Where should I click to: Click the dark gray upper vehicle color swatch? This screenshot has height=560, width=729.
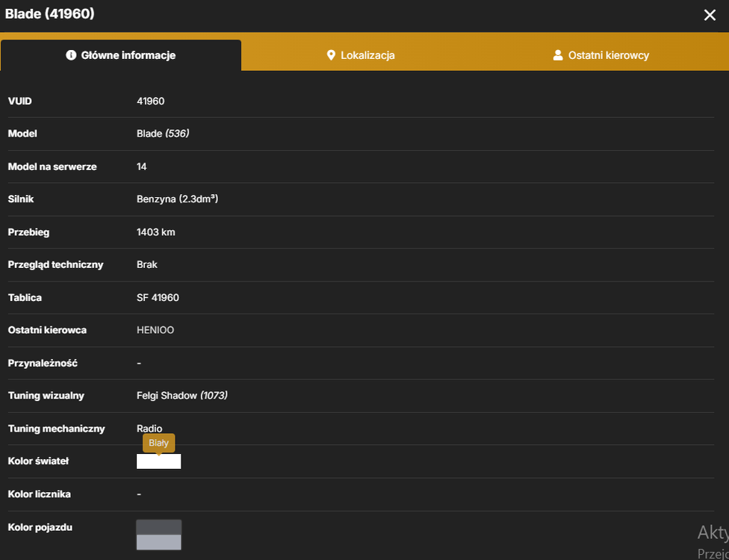click(x=158, y=527)
